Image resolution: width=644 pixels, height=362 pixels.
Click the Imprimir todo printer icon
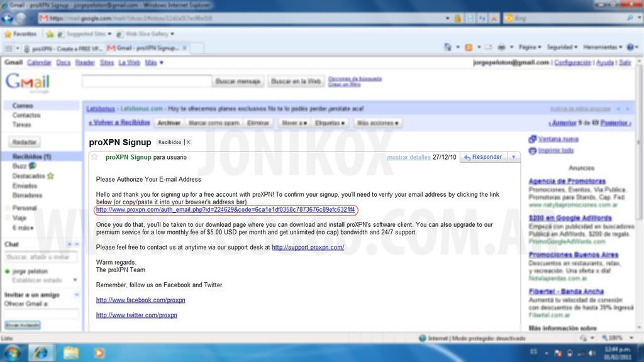click(532, 151)
